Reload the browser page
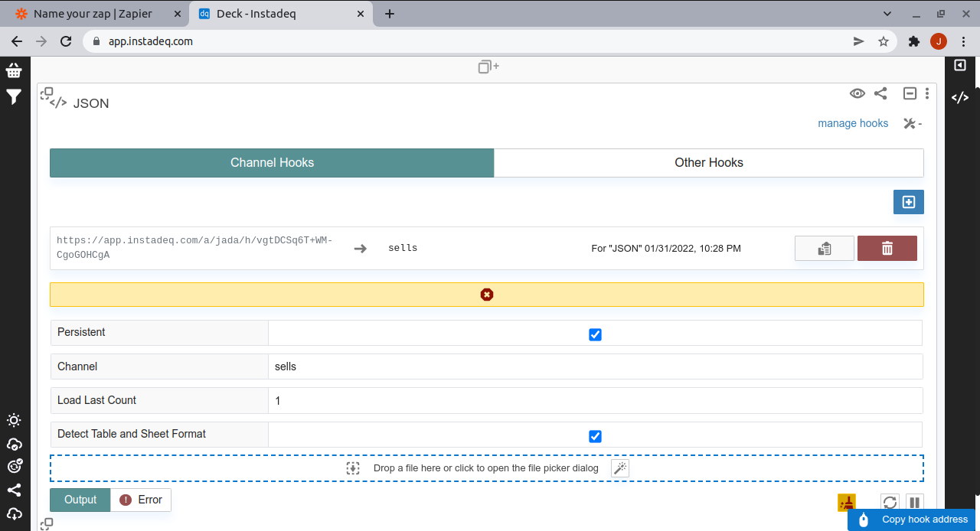Image resolution: width=980 pixels, height=531 pixels. pos(66,41)
